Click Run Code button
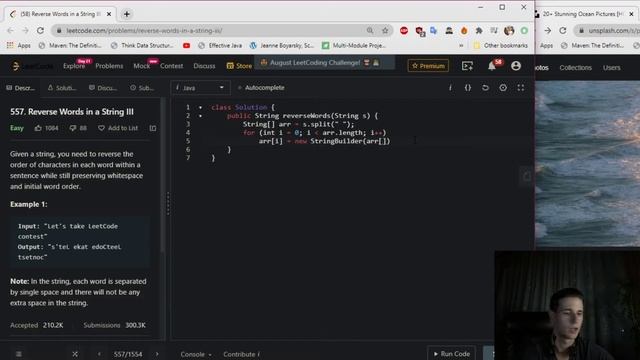 451,353
